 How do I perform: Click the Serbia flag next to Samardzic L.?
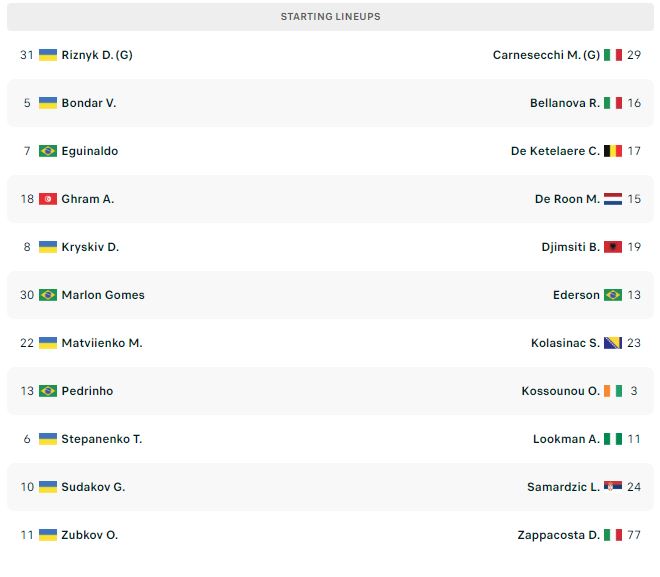(612, 486)
